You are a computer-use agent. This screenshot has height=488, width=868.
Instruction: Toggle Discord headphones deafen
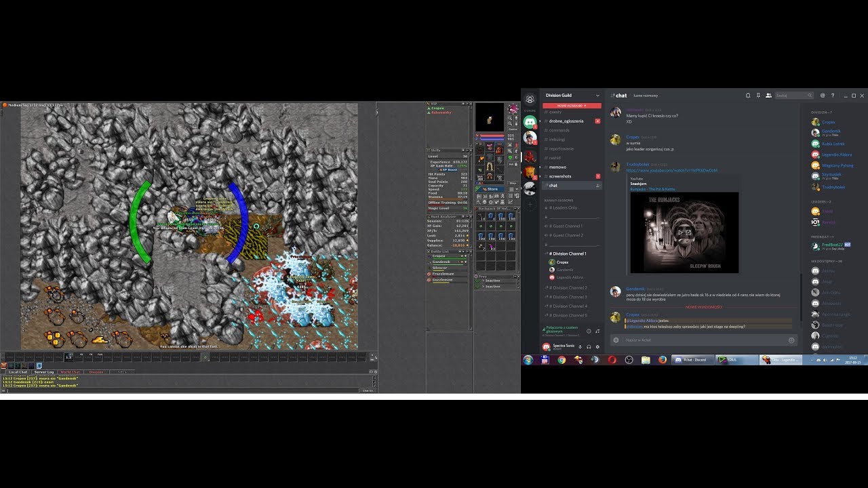point(589,346)
